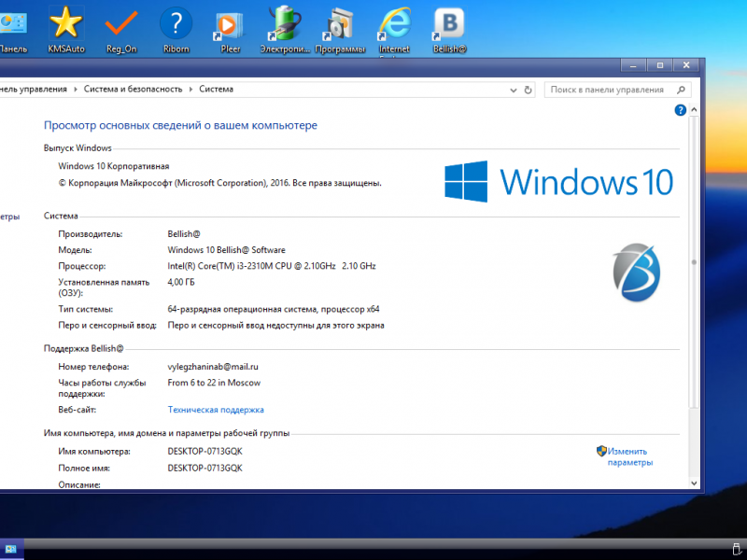
Task: Open the USB safely-remove tray icon
Action: click(736, 549)
